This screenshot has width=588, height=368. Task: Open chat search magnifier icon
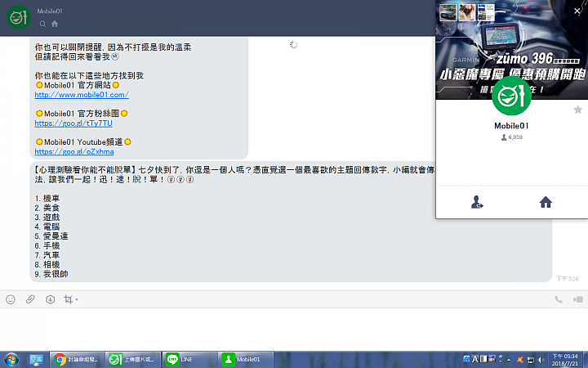pos(42,24)
